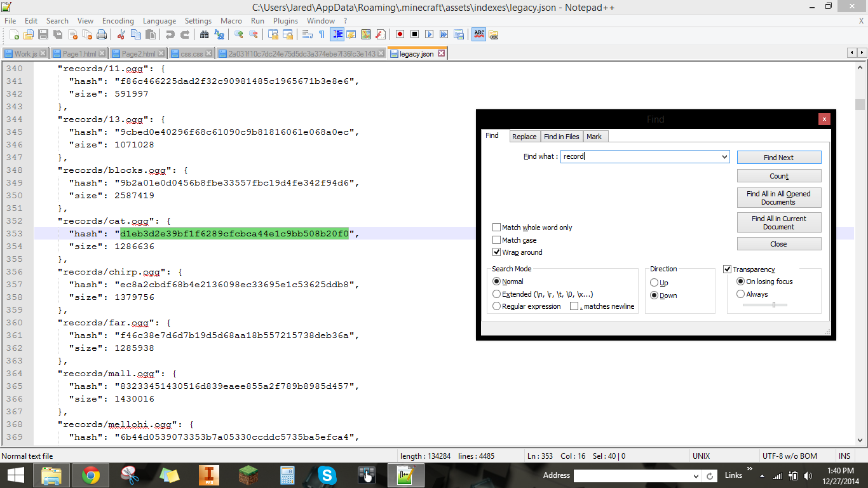Check the '. matches newline' box

click(574, 306)
